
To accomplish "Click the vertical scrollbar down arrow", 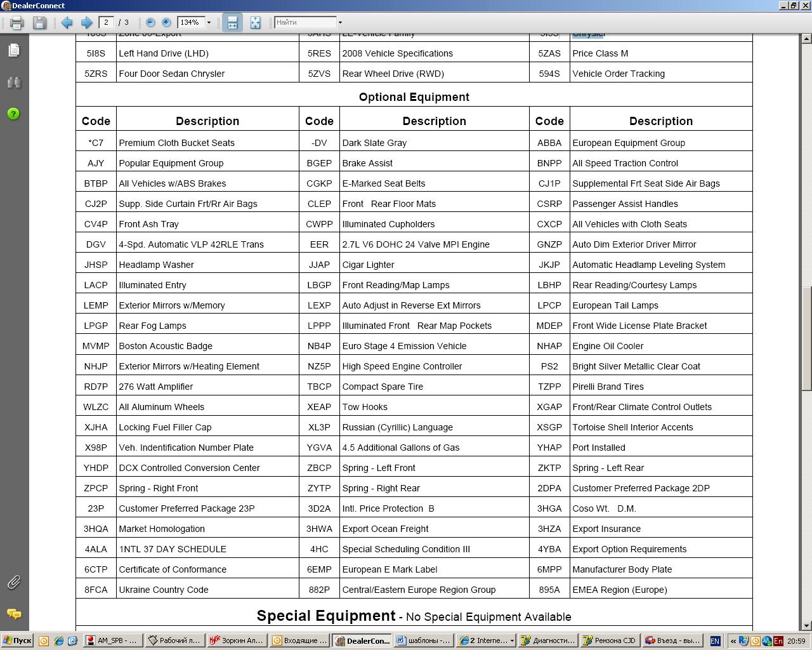I will (807, 626).
